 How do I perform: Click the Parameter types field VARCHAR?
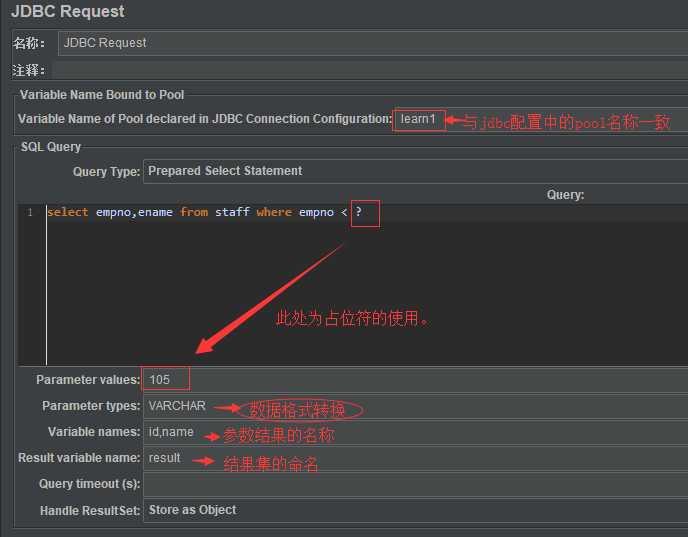[x=416, y=406]
